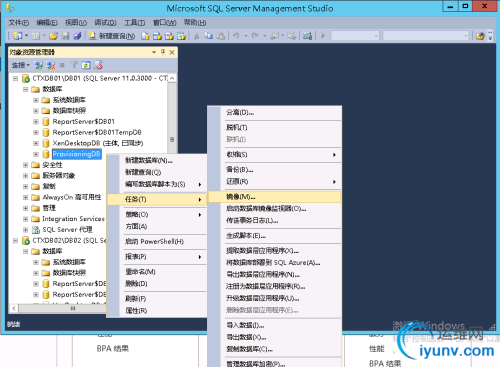The height and width of the screenshot is (367, 500).
Task: Open the first empty toolbar combo box
Action: point(355,36)
